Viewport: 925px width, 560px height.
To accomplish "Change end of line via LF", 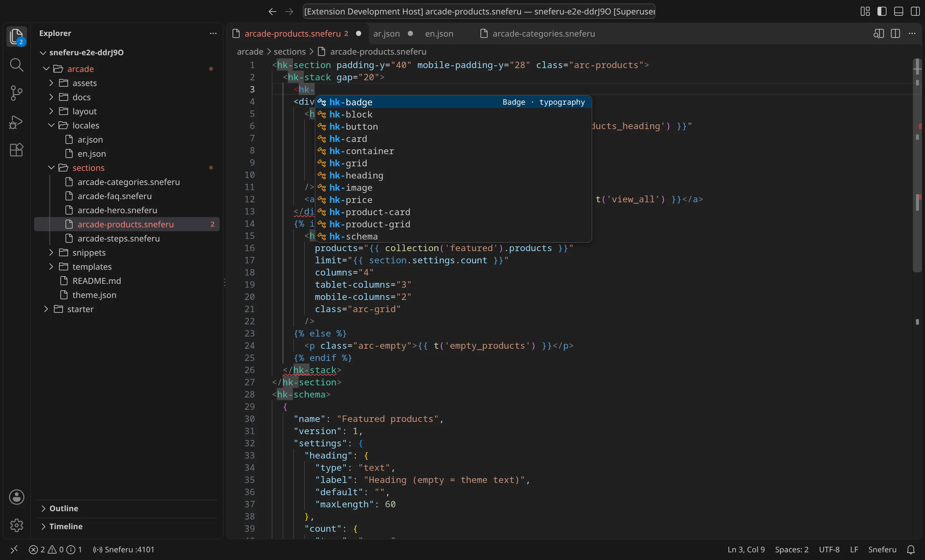I will pyautogui.click(x=854, y=549).
